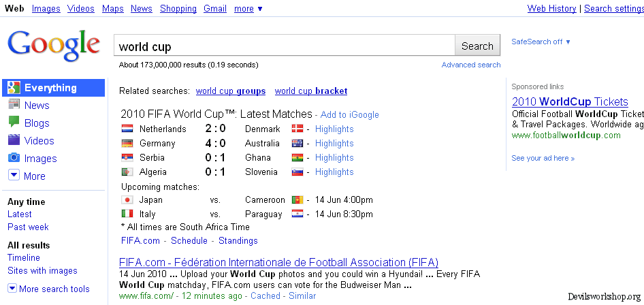
Task: Click into the 'world cup' search box
Action: (284, 46)
